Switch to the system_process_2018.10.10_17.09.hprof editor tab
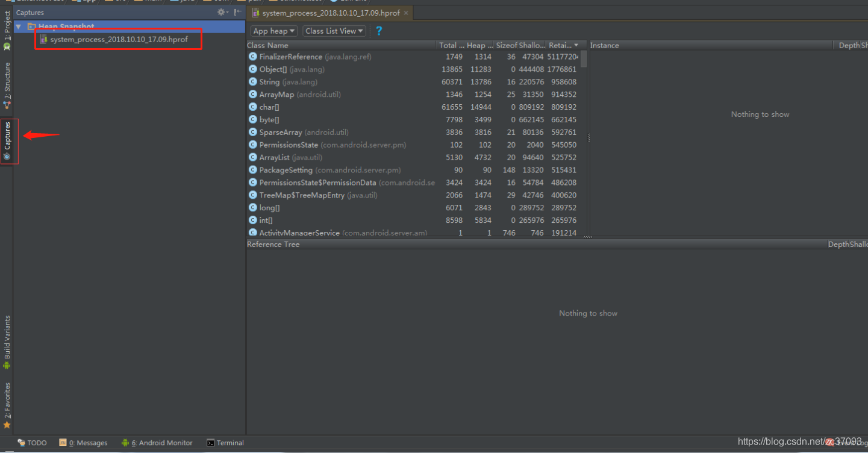Viewport: 868px width, 453px height. coord(330,13)
